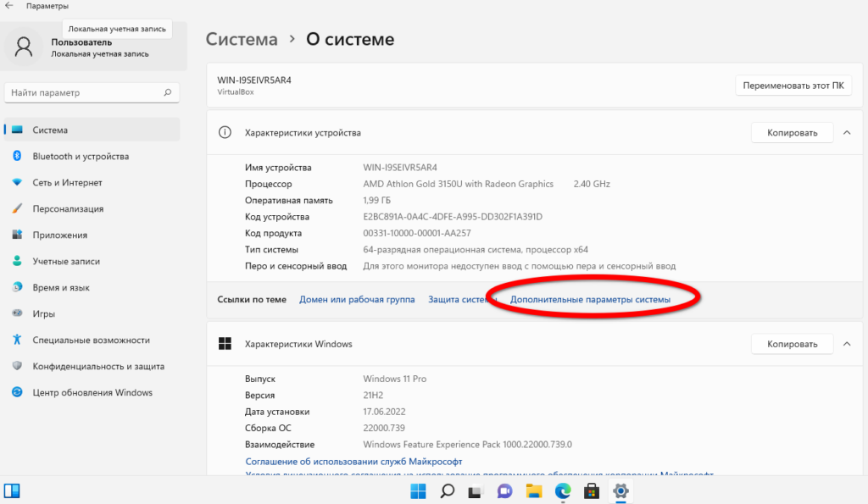Copy device specifications with Копировать

click(x=793, y=133)
